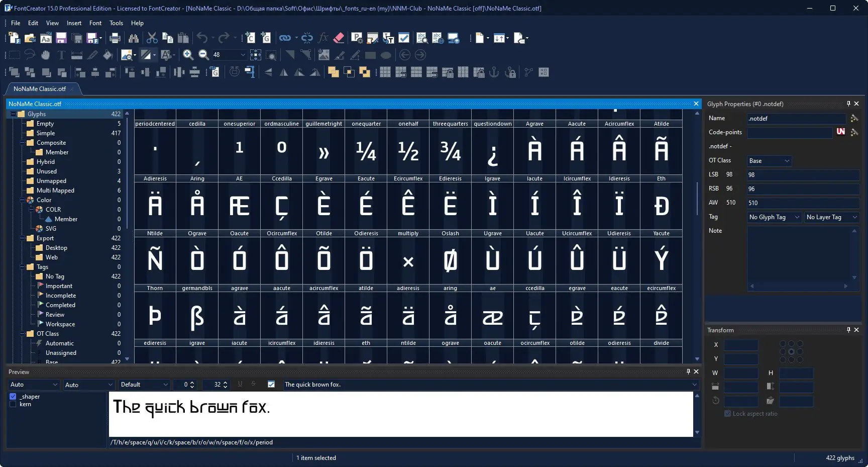Click the anchor icon in bottom toolbar

pos(494,72)
